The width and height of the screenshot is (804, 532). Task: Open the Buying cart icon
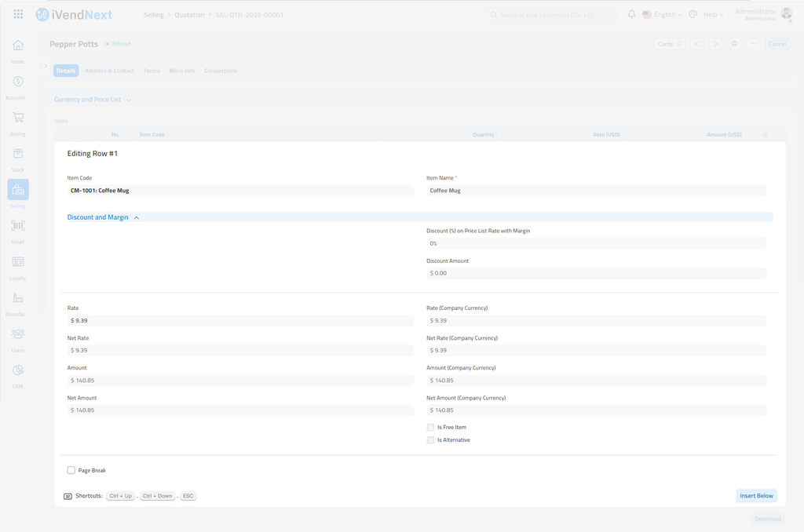click(17, 118)
